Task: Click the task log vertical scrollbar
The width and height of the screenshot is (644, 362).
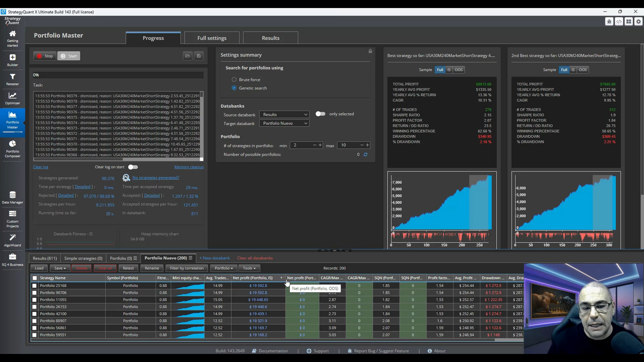Action: pos(201,125)
